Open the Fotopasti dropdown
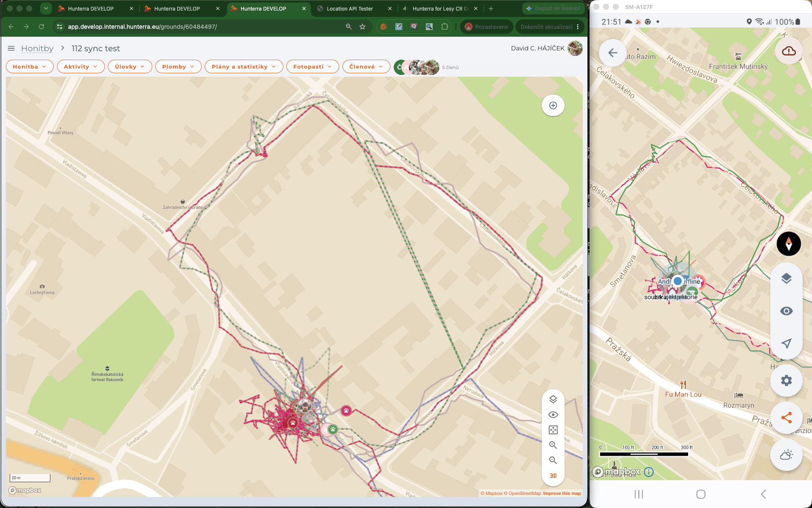 click(313, 66)
